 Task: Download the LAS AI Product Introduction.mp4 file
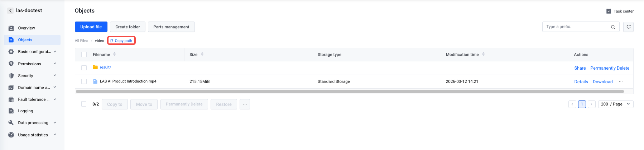click(x=602, y=82)
